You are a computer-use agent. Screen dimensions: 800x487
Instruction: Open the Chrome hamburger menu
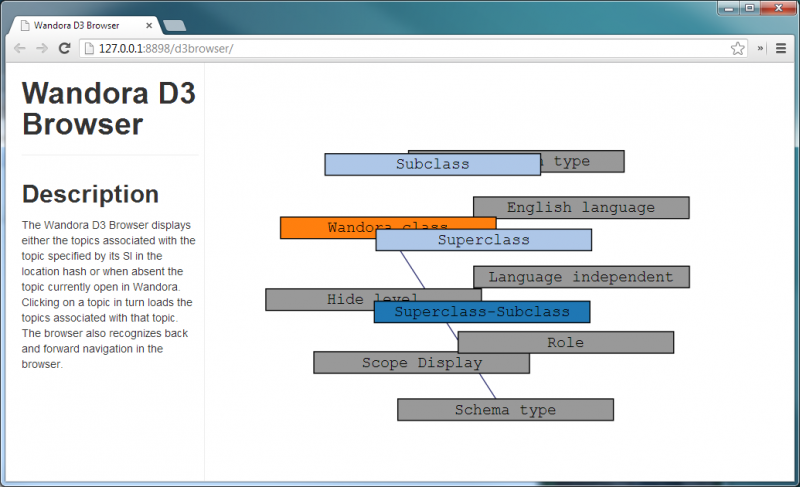(x=781, y=48)
